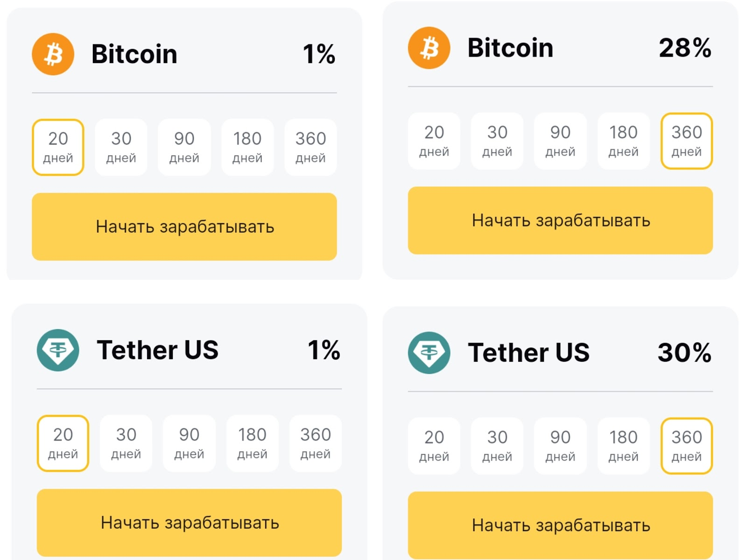Pick 30 дней in the Tether US 30% card
This screenshot has width=747, height=560.
click(x=497, y=446)
